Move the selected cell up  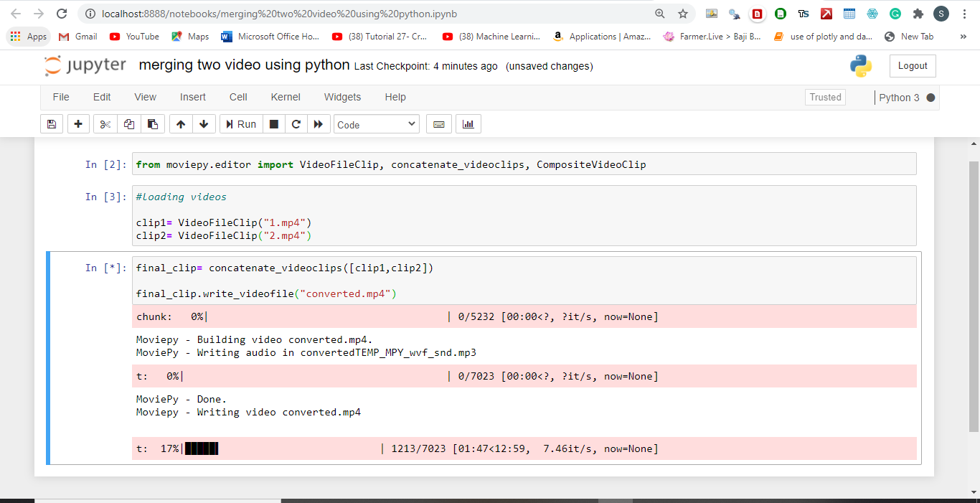(181, 123)
